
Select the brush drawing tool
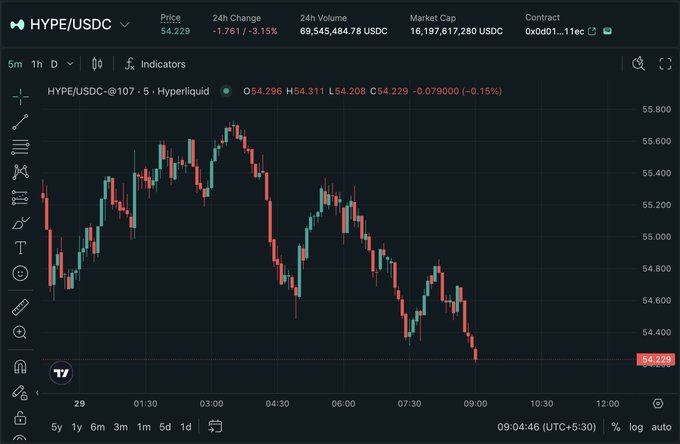tap(20, 223)
